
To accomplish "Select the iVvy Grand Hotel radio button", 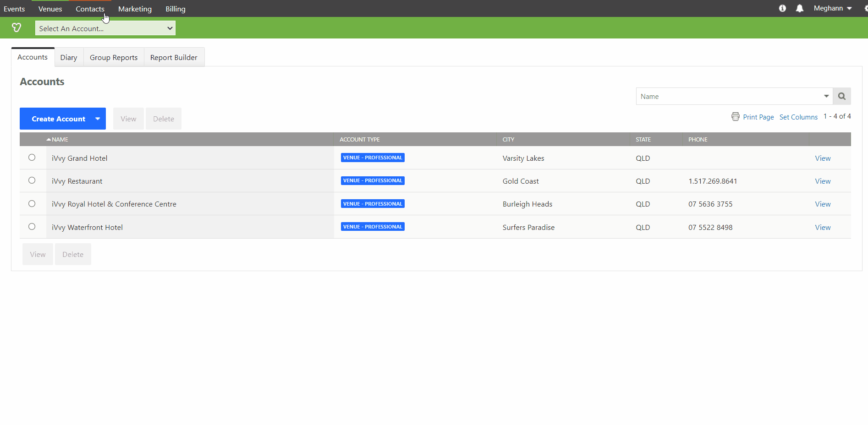I will click(x=32, y=158).
